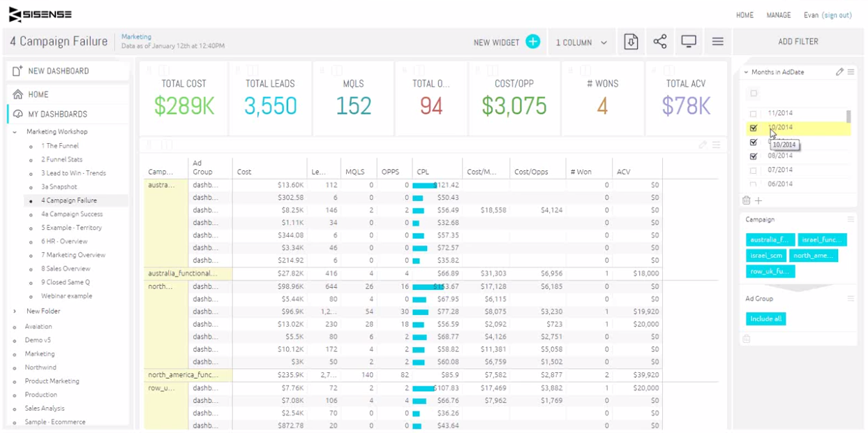Click the teal plus New Widget icon
The height and width of the screenshot is (433, 868).
(532, 42)
